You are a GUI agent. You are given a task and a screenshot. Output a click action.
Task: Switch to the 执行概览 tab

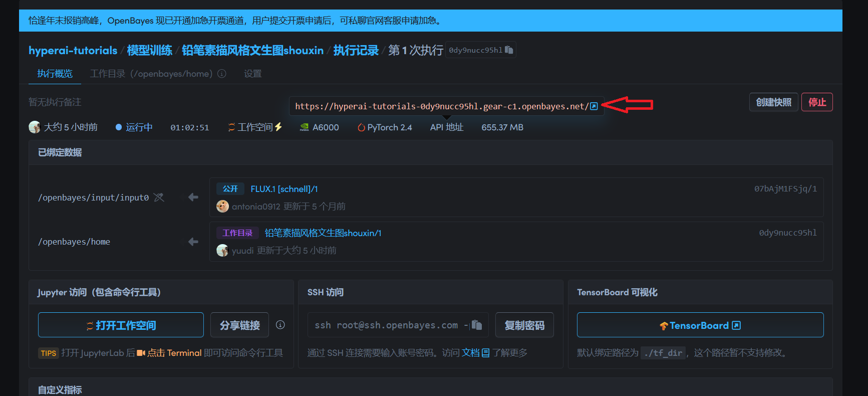(55, 74)
